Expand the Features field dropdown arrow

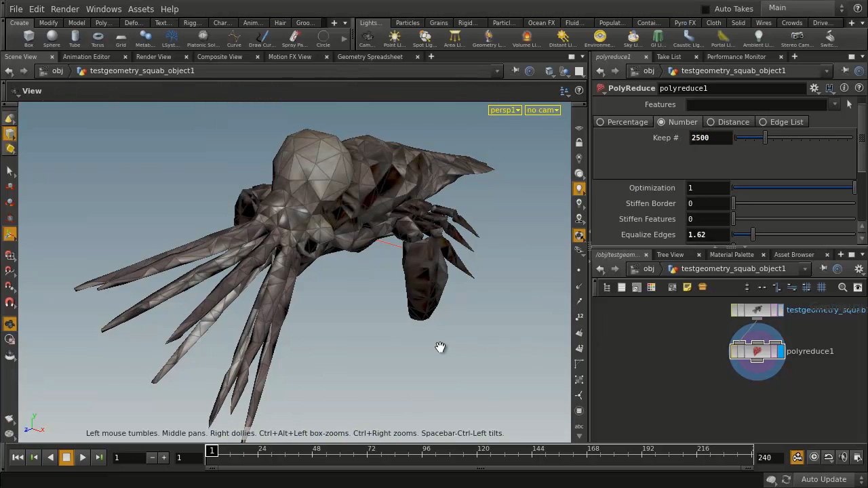(834, 104)
